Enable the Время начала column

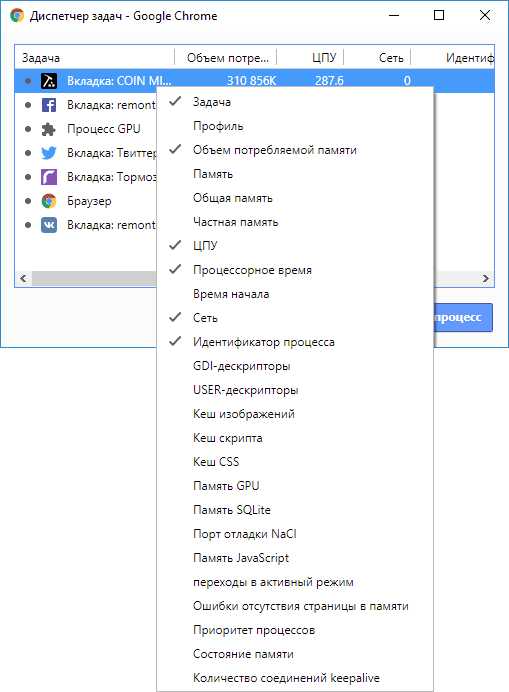pyautogui.click(x=295, y=294)
